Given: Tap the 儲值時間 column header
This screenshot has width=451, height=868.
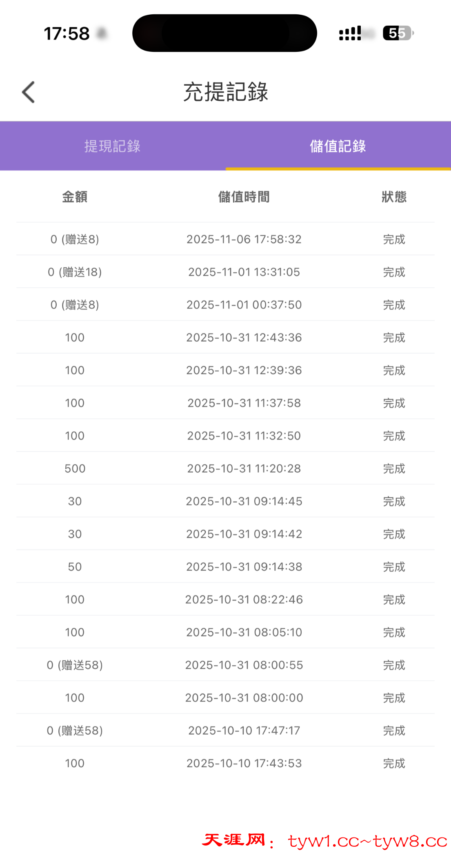Looking at the screenshot, I should (244, 197).
